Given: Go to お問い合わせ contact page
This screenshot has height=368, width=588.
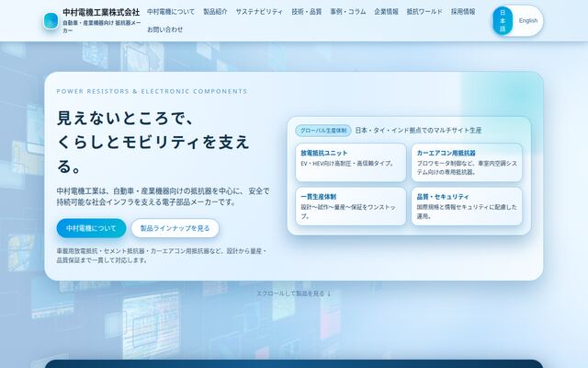Looking at the screenshot, I should click(x=165, y=29).
